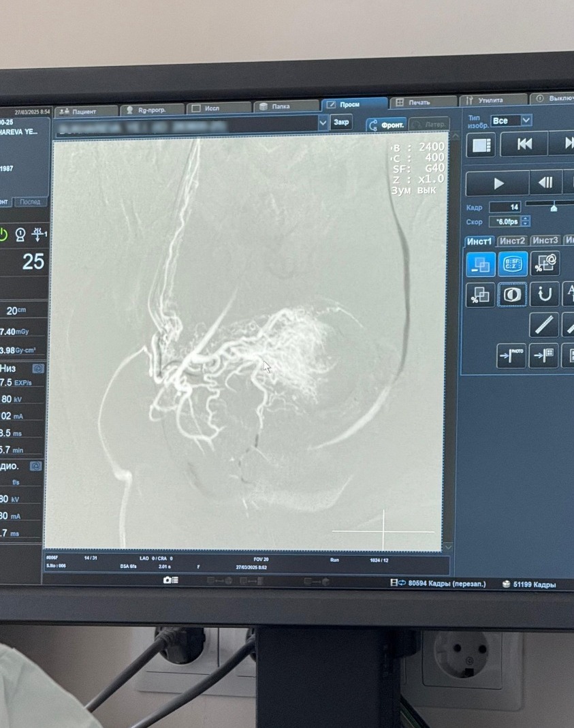Viewport: 574px width, 728px height.
Task: Select the U-shaped arrow tool
Action: [x=544, y=294]
